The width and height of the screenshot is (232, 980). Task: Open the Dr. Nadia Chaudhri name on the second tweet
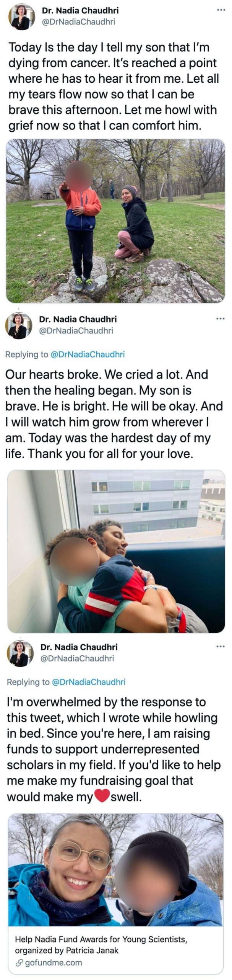click(x=78, y=319)
